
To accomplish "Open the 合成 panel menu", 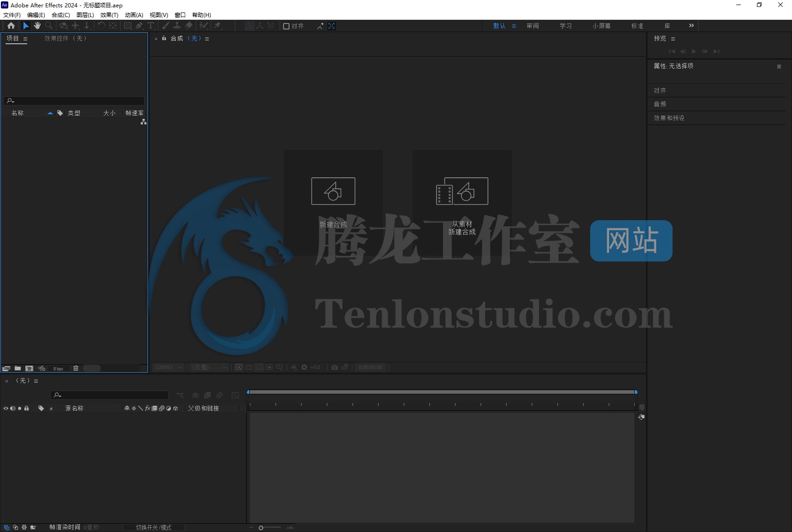I will click(207, 39).
